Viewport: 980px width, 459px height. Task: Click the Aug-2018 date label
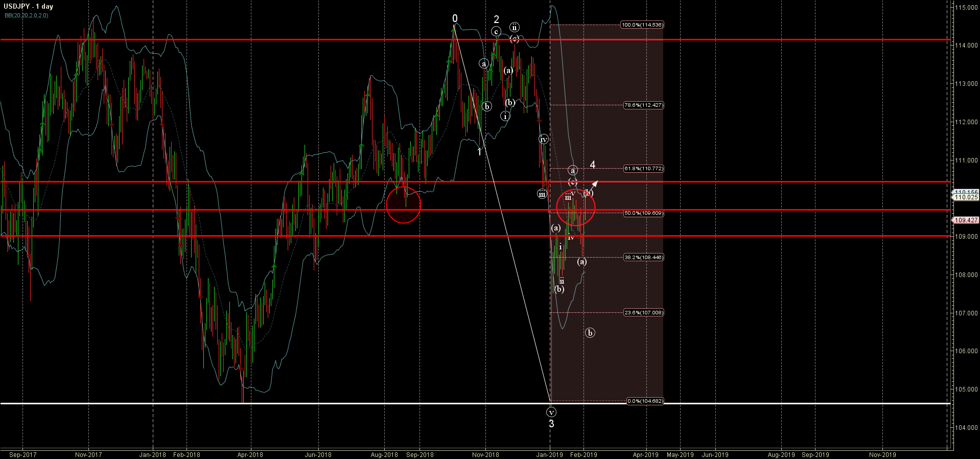(384, 454)
